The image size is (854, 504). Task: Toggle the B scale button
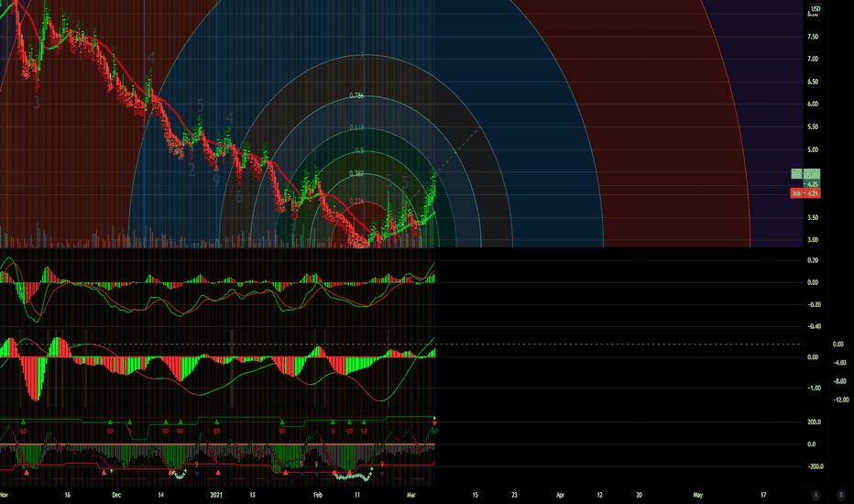point(840,495)
